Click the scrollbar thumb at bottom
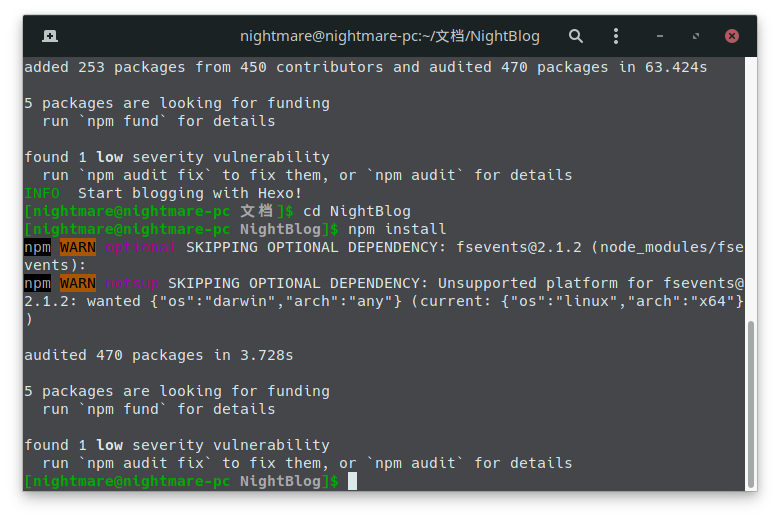The height and width of the screenshot is (522, 780). [751, 405]
